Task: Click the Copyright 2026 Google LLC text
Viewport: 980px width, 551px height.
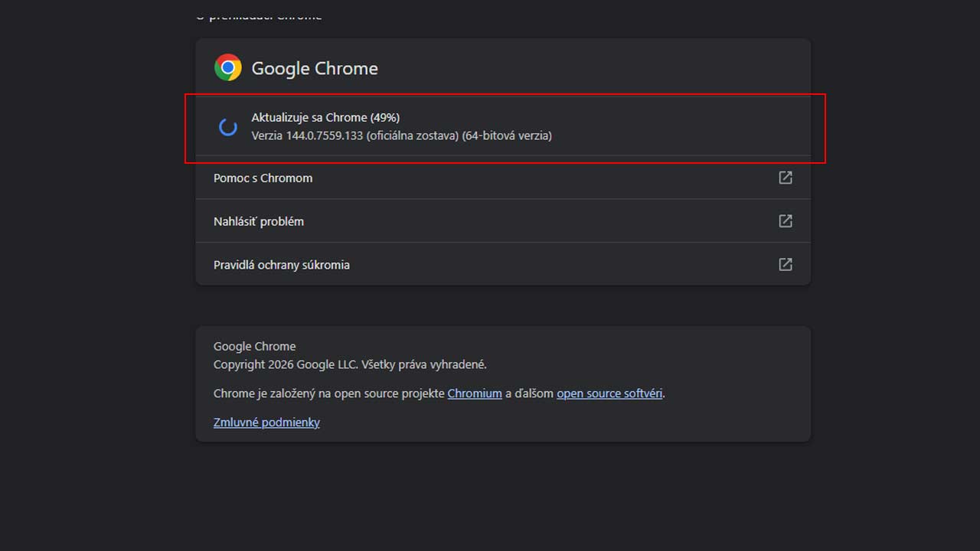Action: (350, 364)
